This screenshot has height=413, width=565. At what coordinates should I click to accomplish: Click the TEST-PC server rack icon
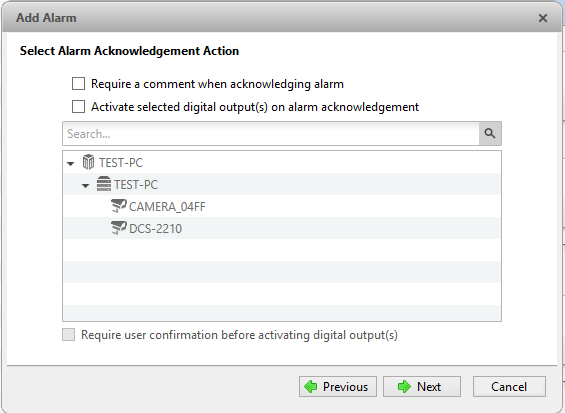tap(104, 184)
